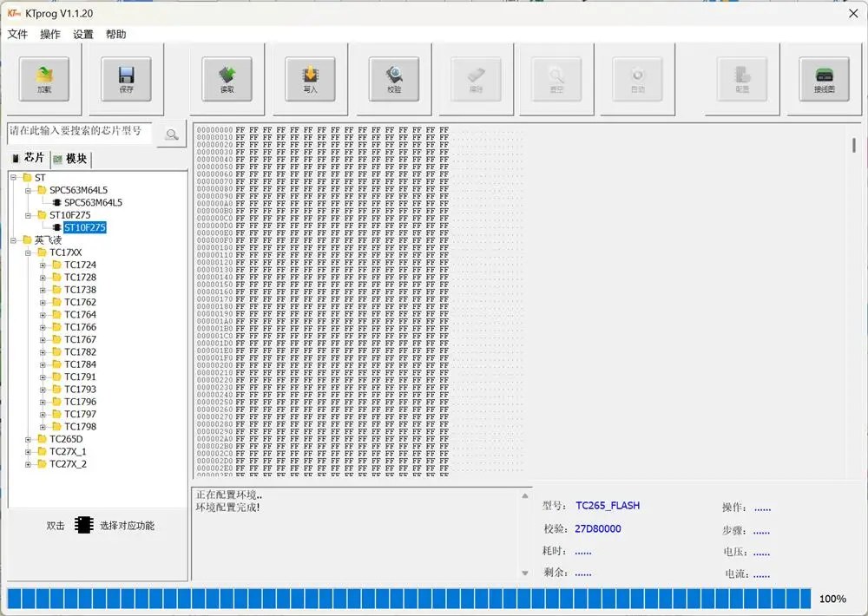This screenshot has width=868, height=616.
Task: Expand the TC1767 folder
Action: pyautogui.click(x=43, y=340)
